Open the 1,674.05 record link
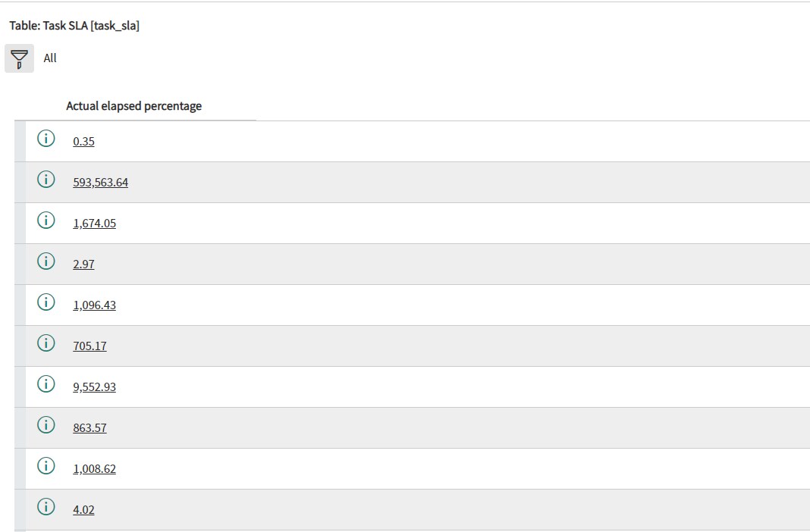Image resolution: width=810 pixels, height=532 pixels. (x=95, y=224)
